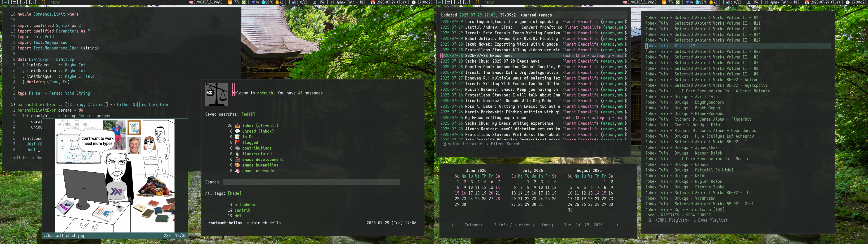Click the inbox tray icon in saved searches

(x=237, y=126)
